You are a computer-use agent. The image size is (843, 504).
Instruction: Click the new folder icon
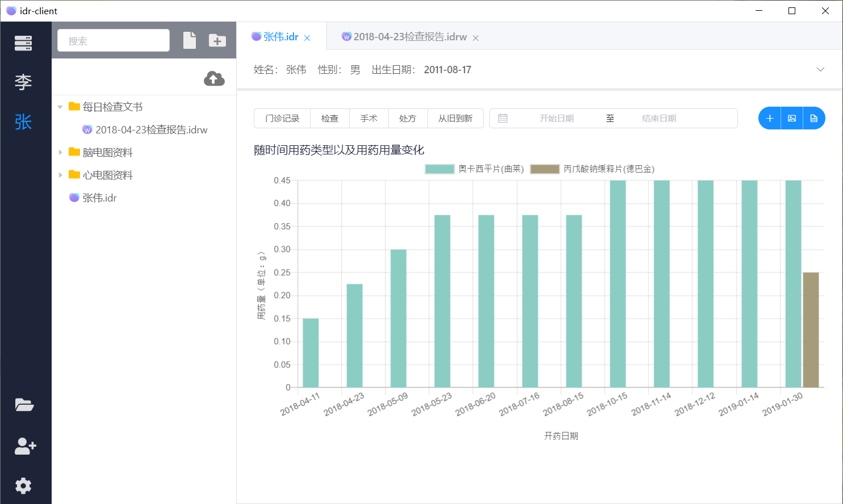pos(217,40)
